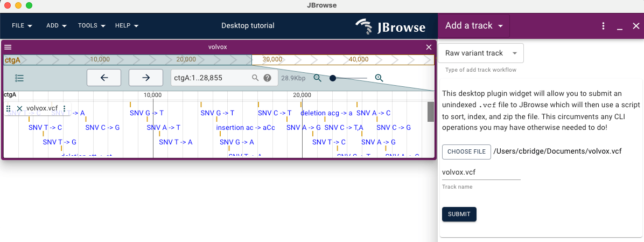644x242 pixels.
Task: Click the CHOOSE FILE button
Action: coord(466,151)
